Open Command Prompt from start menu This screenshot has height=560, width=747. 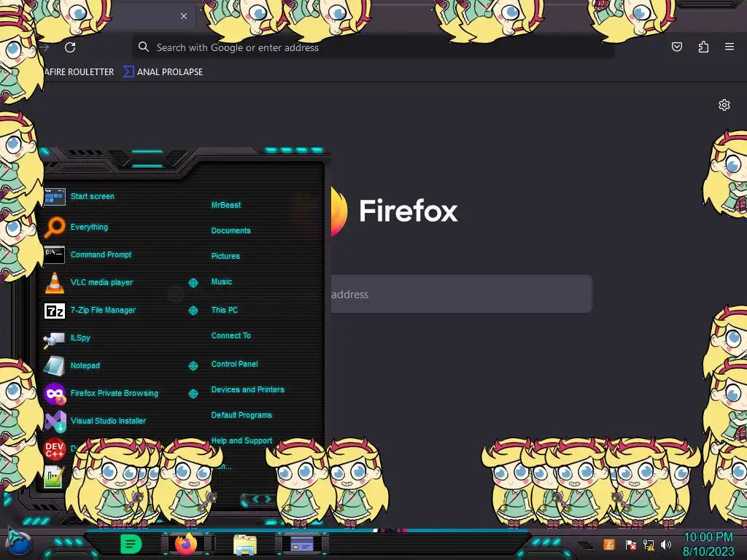click(88, 254)
